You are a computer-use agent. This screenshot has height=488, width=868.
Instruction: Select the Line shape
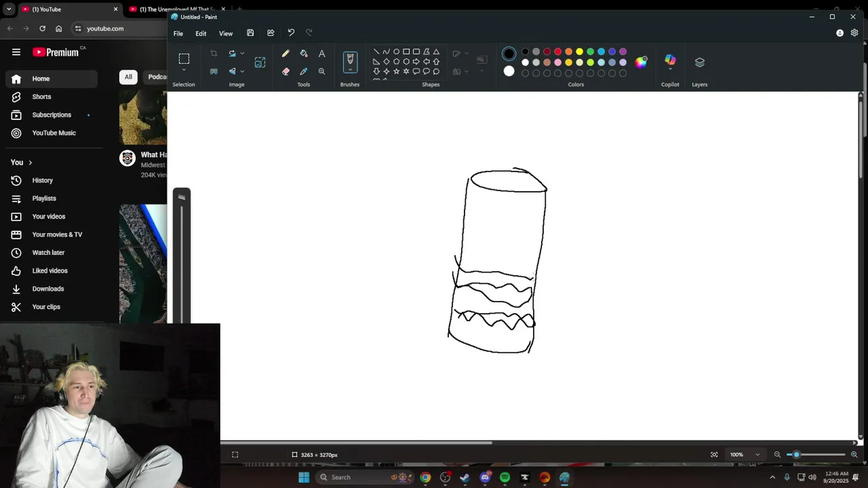376,52
